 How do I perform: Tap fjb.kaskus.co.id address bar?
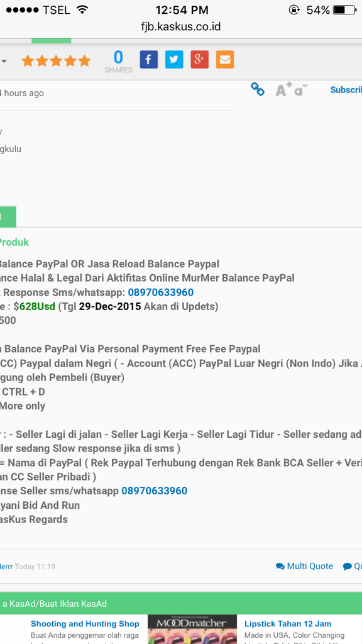click(x=181, y=26)
